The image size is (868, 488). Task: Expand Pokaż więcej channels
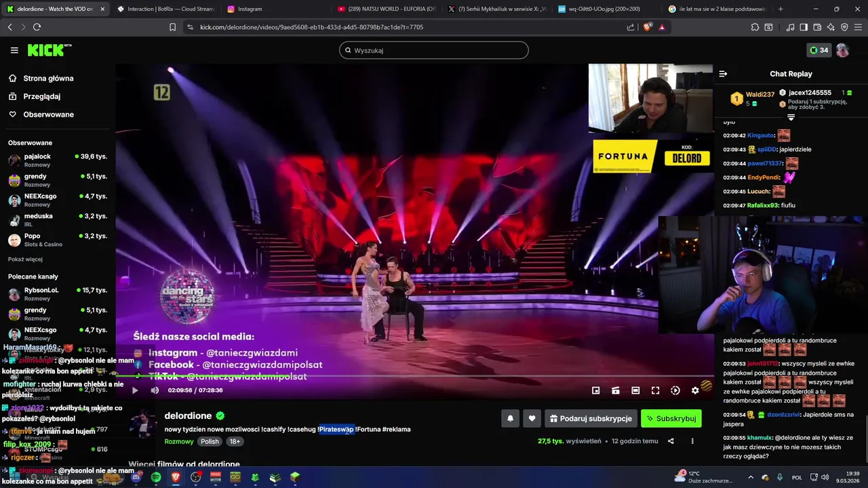pos(25,259)
